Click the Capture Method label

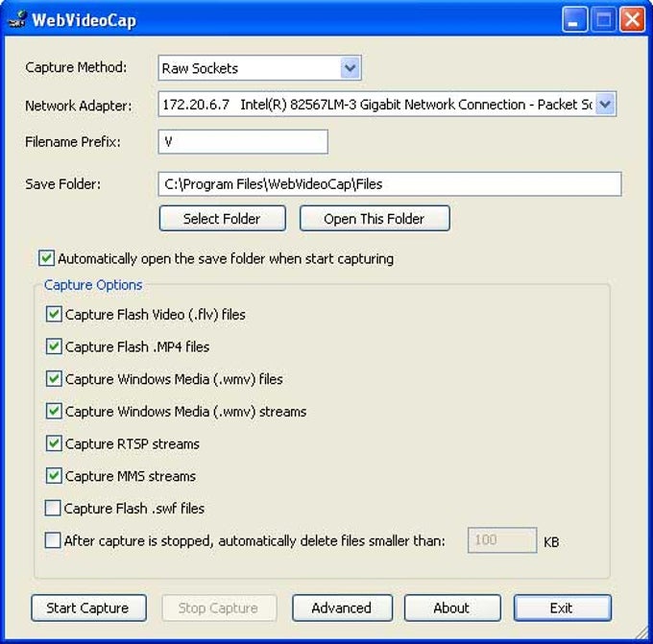point(76,67)
